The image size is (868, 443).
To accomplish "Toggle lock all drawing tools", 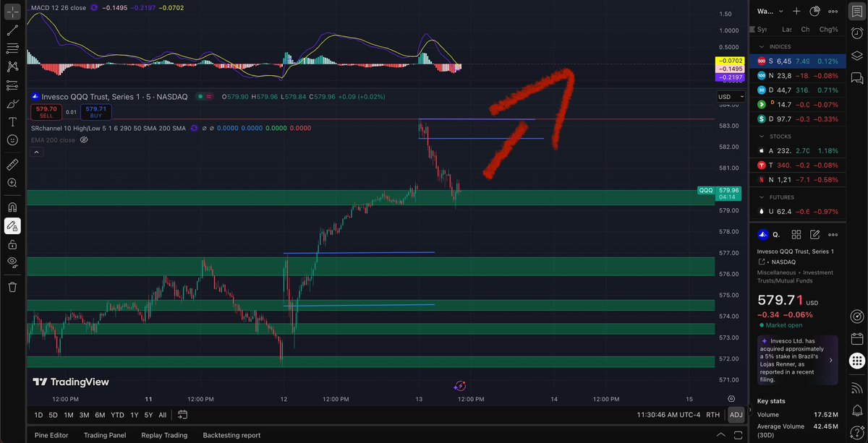I will (12, 244).
